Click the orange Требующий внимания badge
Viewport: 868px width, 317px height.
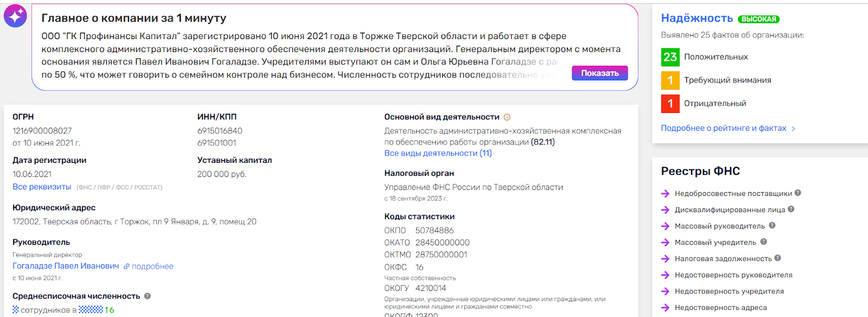click(670, 80)
